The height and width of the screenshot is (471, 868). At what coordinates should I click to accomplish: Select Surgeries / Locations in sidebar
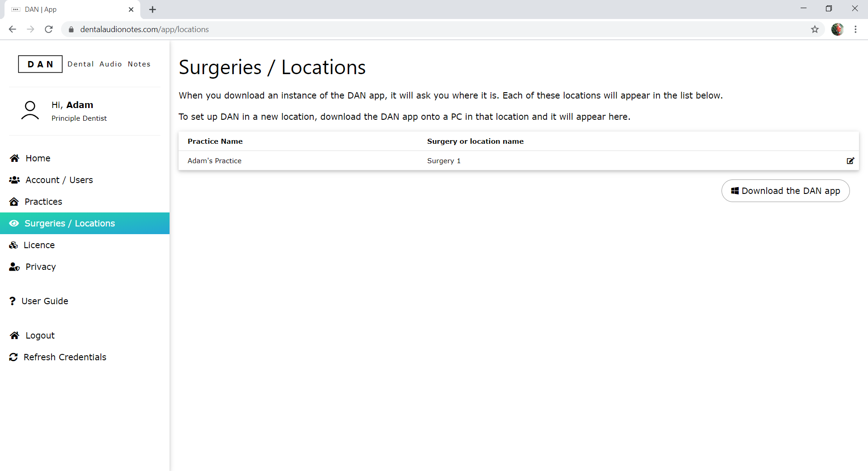click(69, 223)
